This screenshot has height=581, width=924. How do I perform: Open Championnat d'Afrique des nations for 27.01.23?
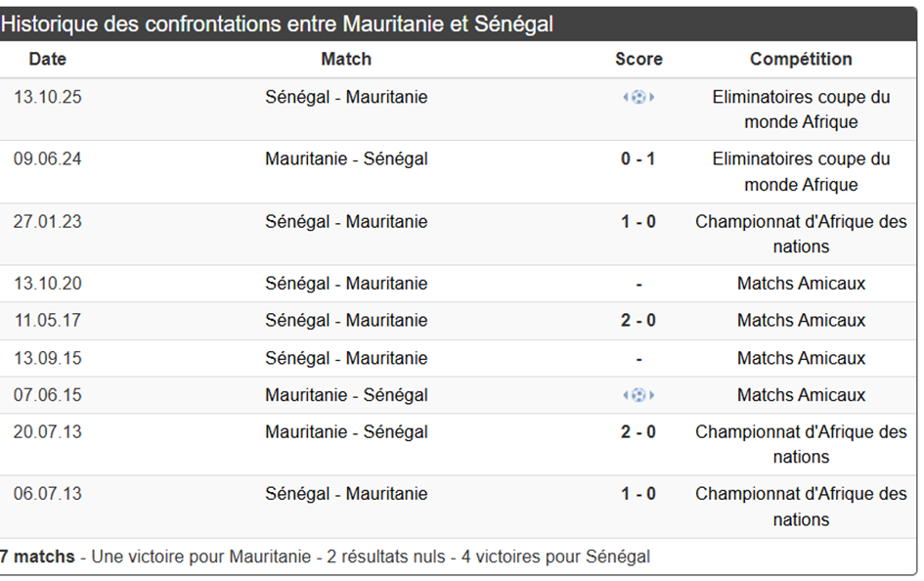click(801, 234)
